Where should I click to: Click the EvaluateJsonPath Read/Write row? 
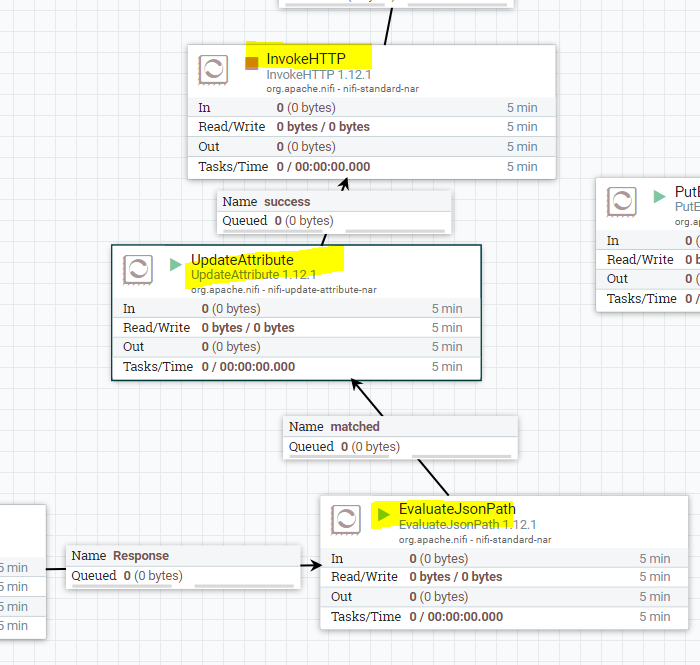[x=504, y=577]
